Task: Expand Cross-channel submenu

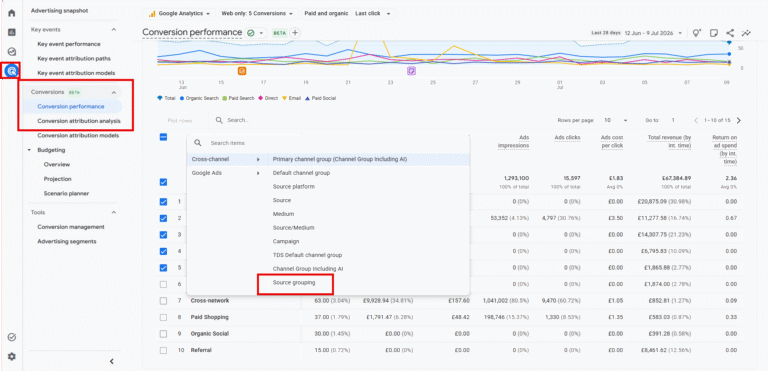Action: 227,159
